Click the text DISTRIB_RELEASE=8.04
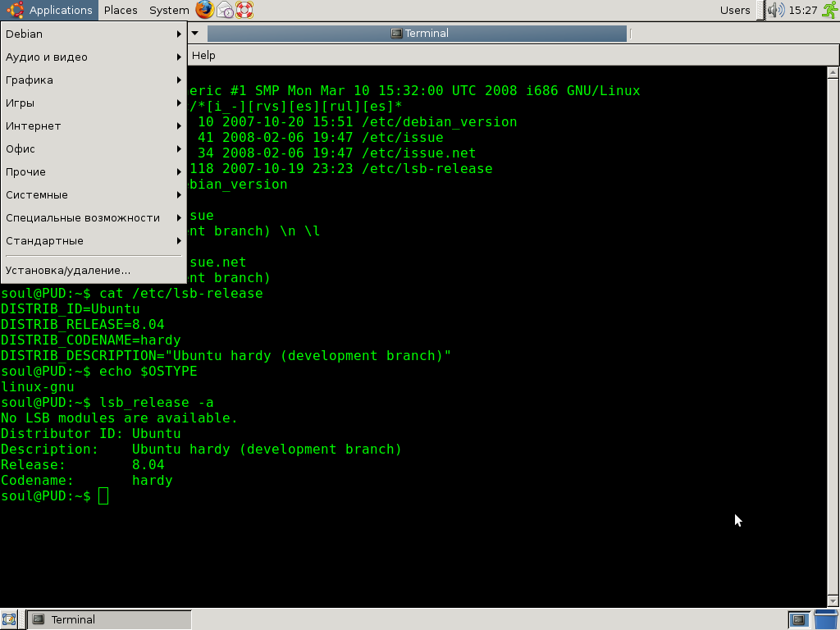This screenshot has height=630, width=840. (83, 325)
